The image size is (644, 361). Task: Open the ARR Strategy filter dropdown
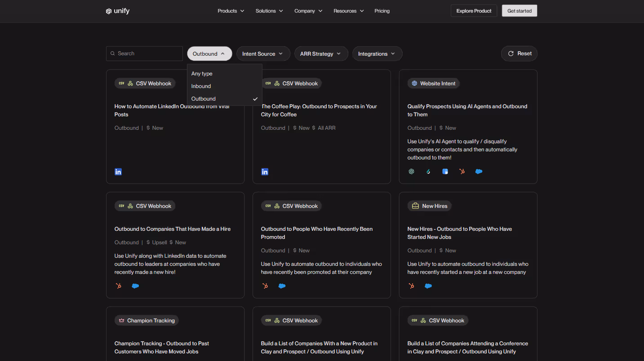321,53
